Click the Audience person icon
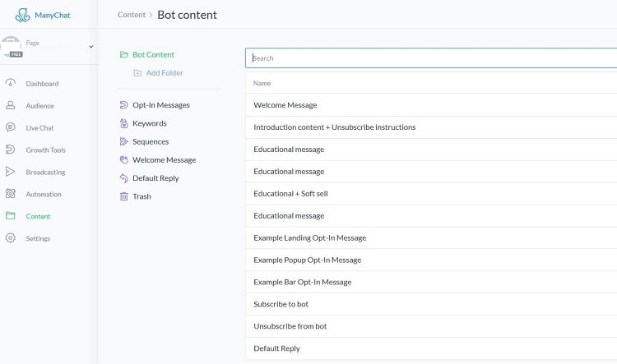 pyautogui.click(x=10, y=105)
